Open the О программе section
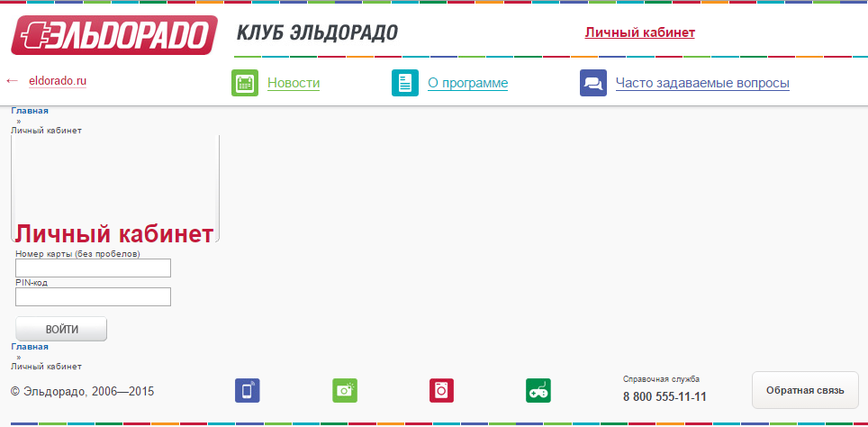The height and width of the screenshot is (427, 868). click(x=467, y=84)
